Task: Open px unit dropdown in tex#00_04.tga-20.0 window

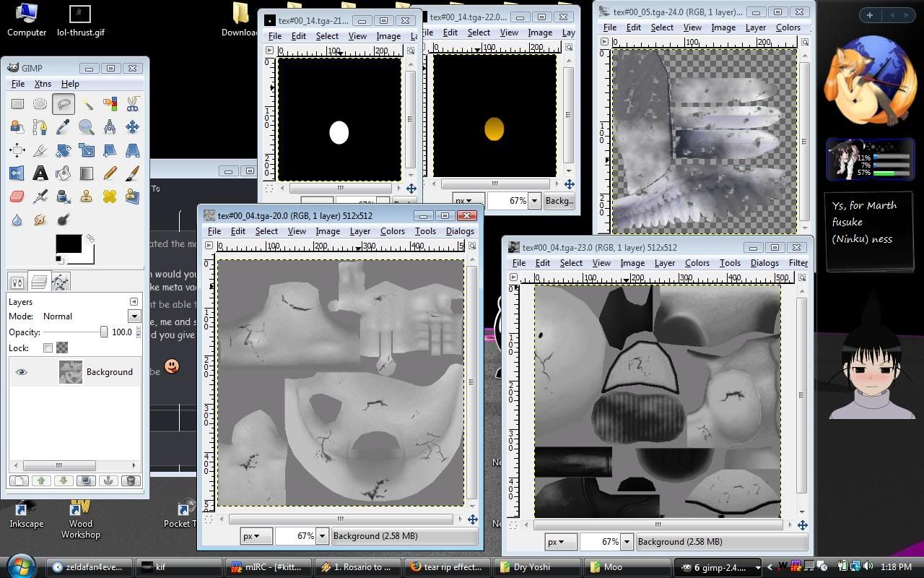Action: [x=256, y=536]
